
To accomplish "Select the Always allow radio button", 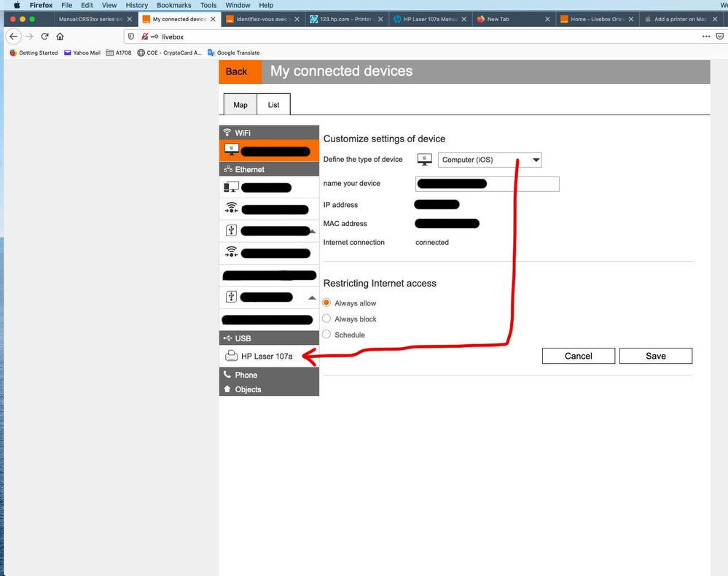I will [x=326, y=303].
